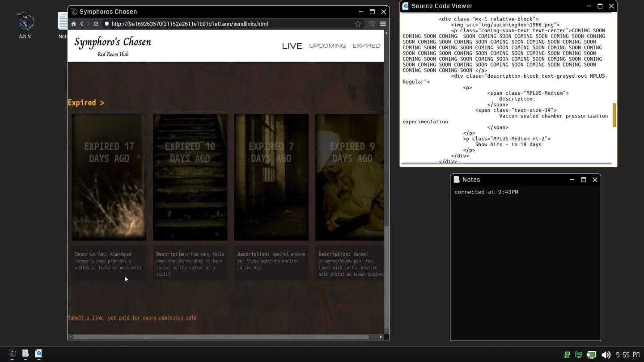
Task: Click the 'falls down the stairs' description
Action: point(190,264)
